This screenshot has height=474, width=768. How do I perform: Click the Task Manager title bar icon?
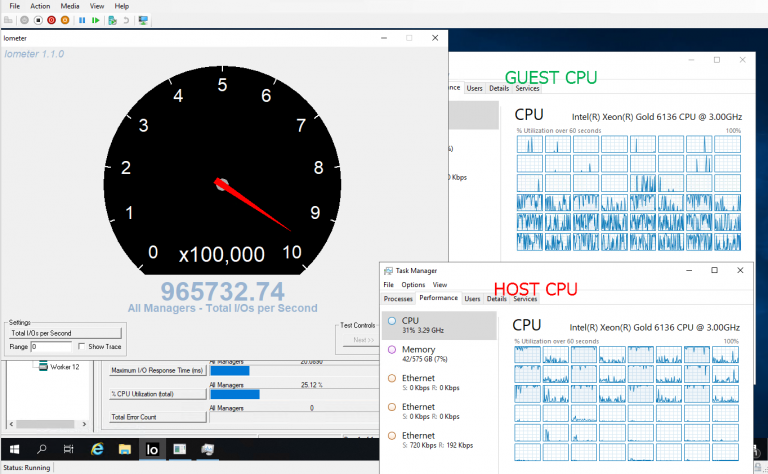pyautogui.click(x=388, y=270)
